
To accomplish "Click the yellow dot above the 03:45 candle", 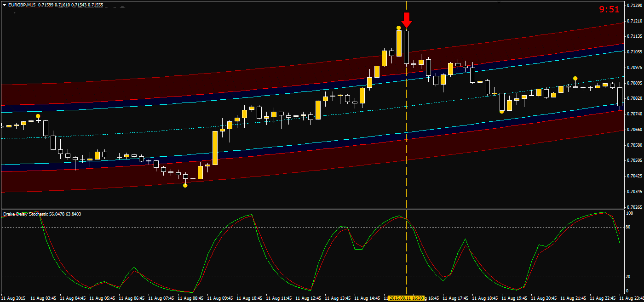I will [38, 116].
